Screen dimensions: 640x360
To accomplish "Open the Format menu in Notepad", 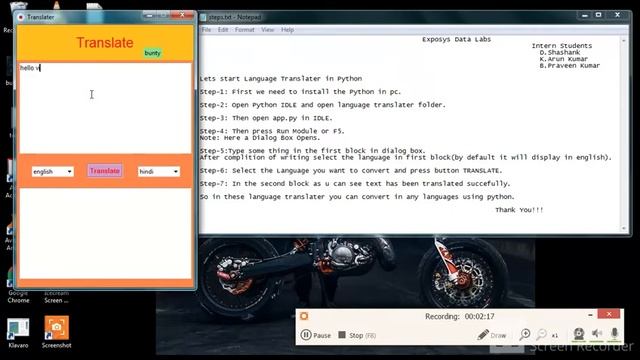I will (x=244, y=30).
